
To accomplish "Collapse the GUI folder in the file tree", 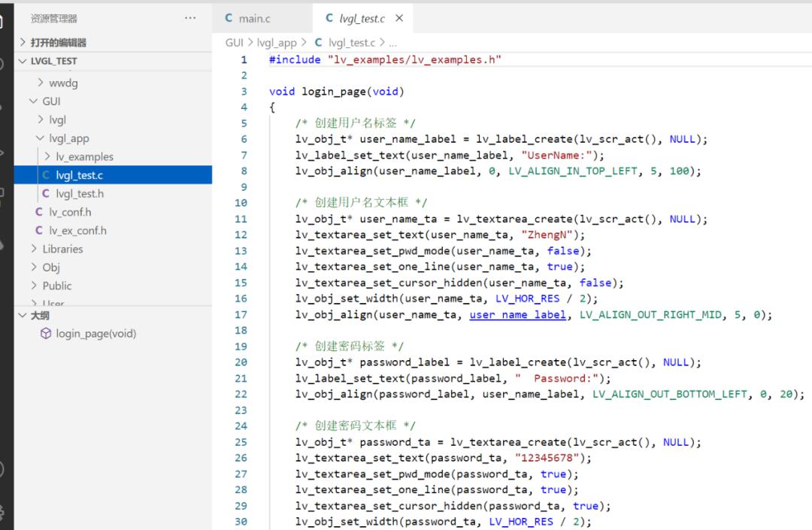I will coord(34,101).
